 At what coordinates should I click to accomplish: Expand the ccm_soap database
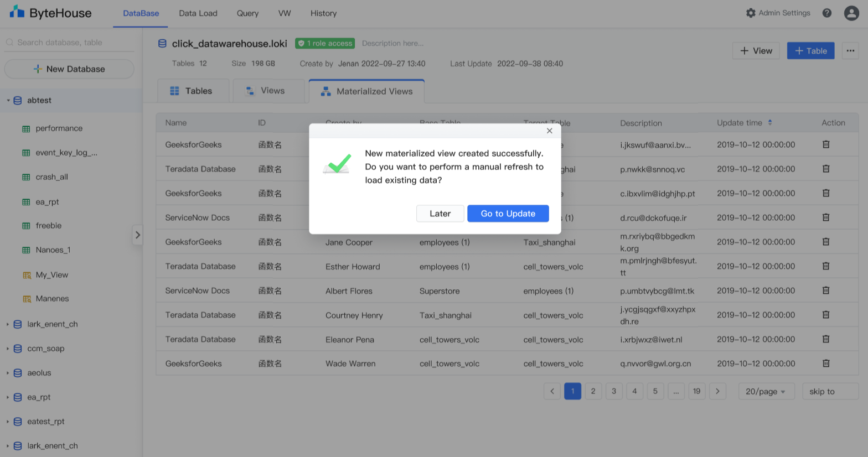tap(8, 349)
